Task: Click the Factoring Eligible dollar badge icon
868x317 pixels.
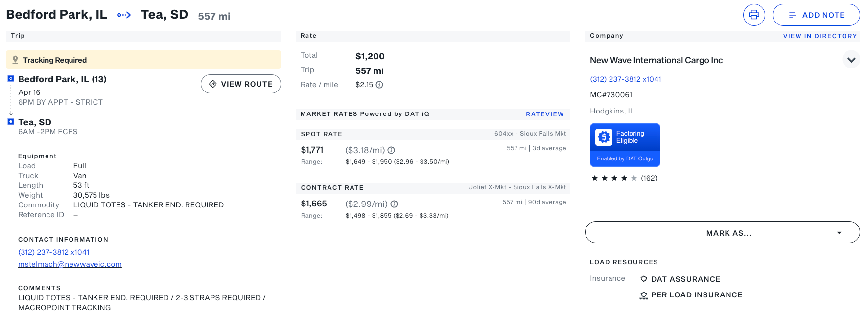Action: click(x=604, y=137)
